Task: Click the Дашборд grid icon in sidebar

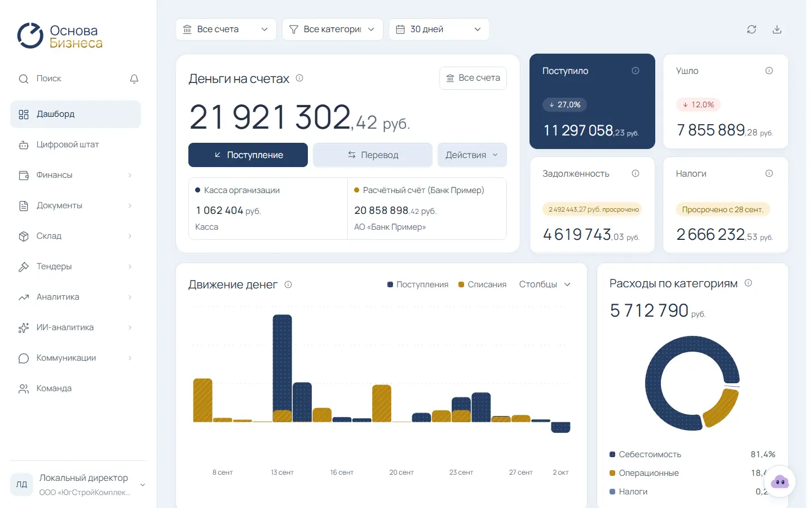Action: pos(24,115)
